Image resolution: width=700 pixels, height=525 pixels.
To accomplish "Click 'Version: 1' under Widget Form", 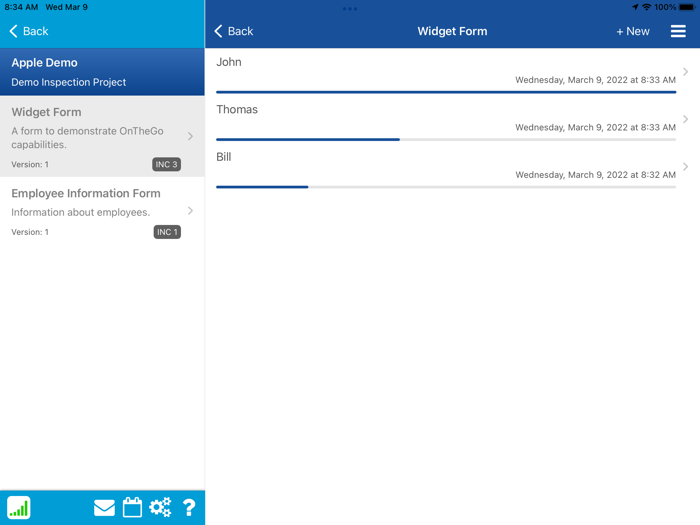I will pos(30,164).
